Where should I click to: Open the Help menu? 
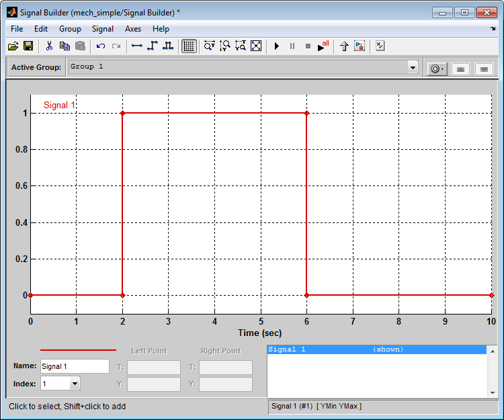(161, 29)
